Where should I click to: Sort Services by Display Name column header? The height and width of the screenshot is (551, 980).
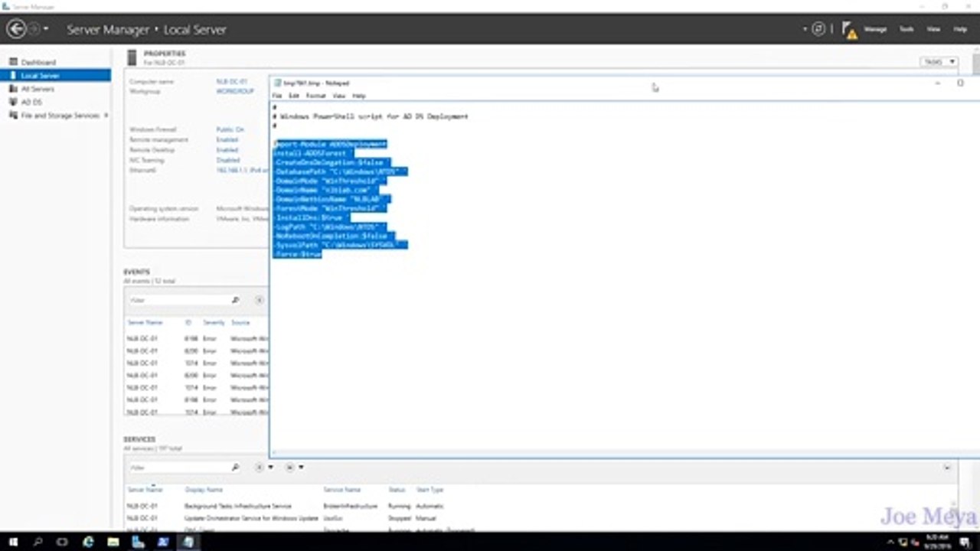pyautogui.click(x=204, y=490)
